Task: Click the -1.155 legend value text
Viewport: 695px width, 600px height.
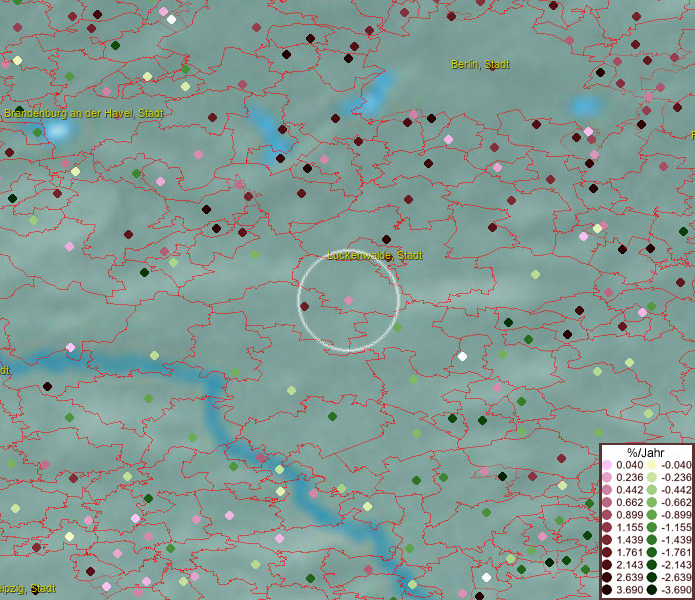Action: (676, 527)
